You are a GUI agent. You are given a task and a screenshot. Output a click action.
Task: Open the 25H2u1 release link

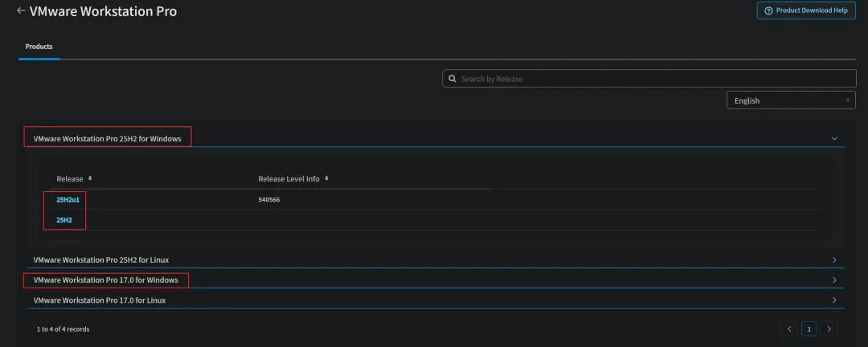click(68, 199)
